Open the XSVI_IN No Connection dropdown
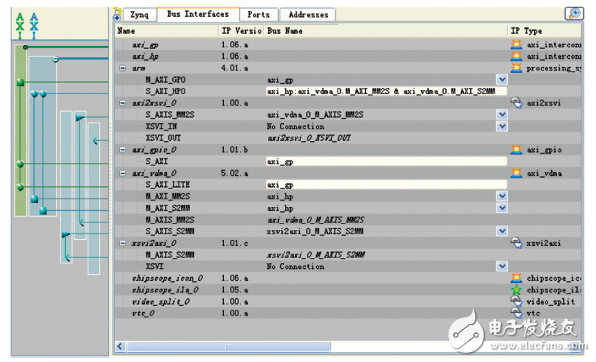 [x=502, y=126]
